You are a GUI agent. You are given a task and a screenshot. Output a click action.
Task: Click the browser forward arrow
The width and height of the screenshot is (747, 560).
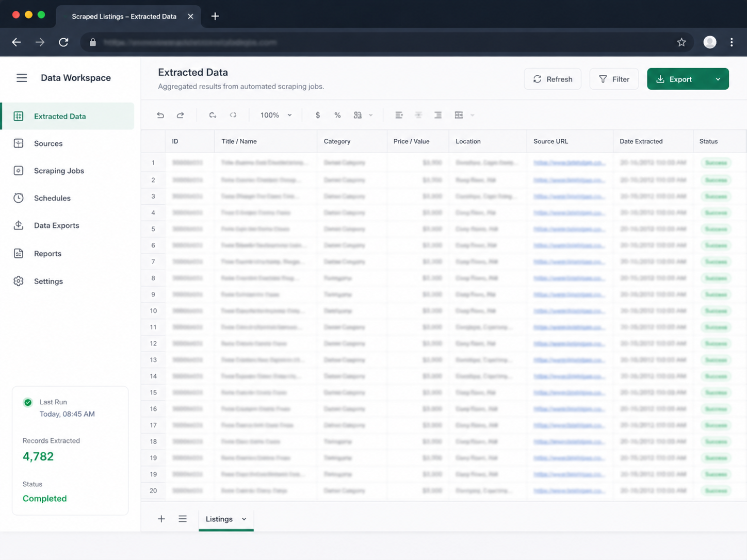(x=40, y=42)
